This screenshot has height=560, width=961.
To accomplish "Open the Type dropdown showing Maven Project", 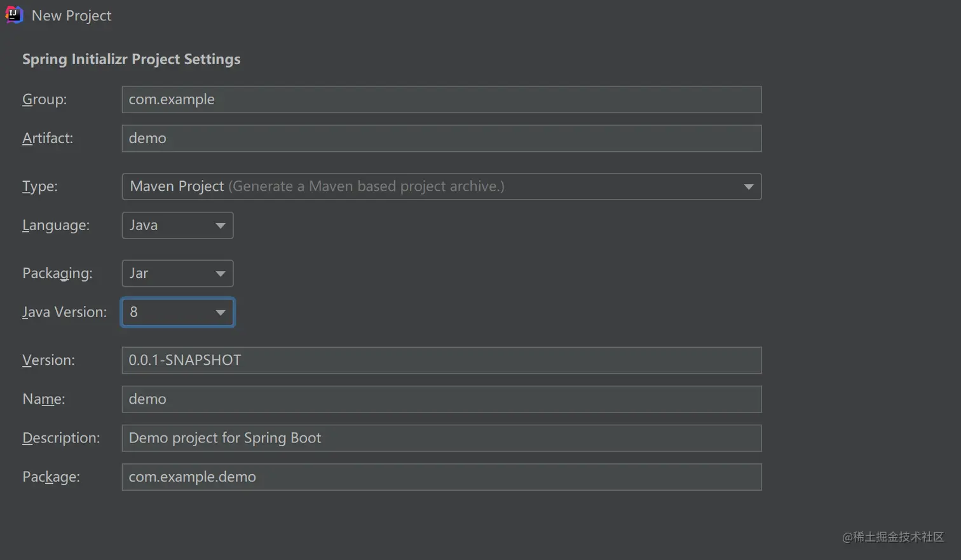I will [441, 187].
